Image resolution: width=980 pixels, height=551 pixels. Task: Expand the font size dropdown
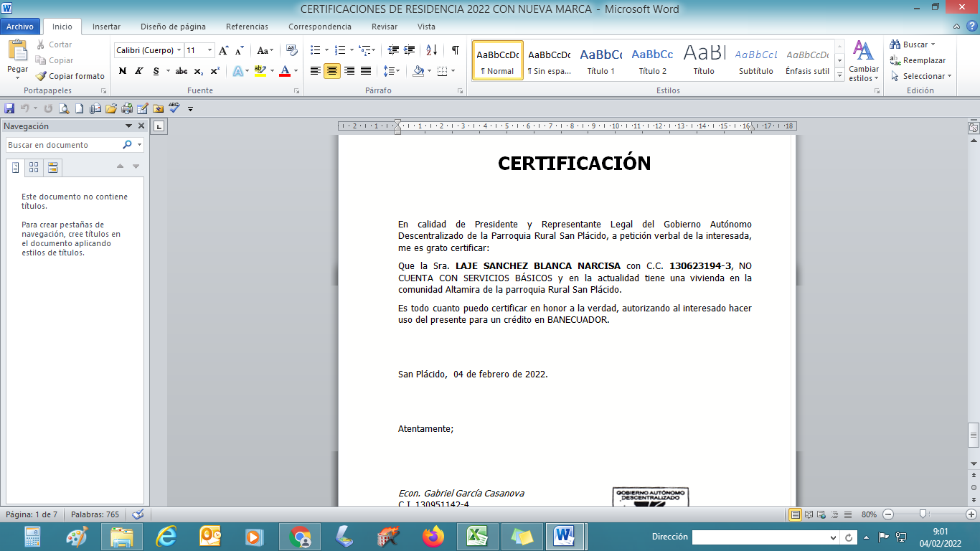pyautogui.click(x=209, y=50)
